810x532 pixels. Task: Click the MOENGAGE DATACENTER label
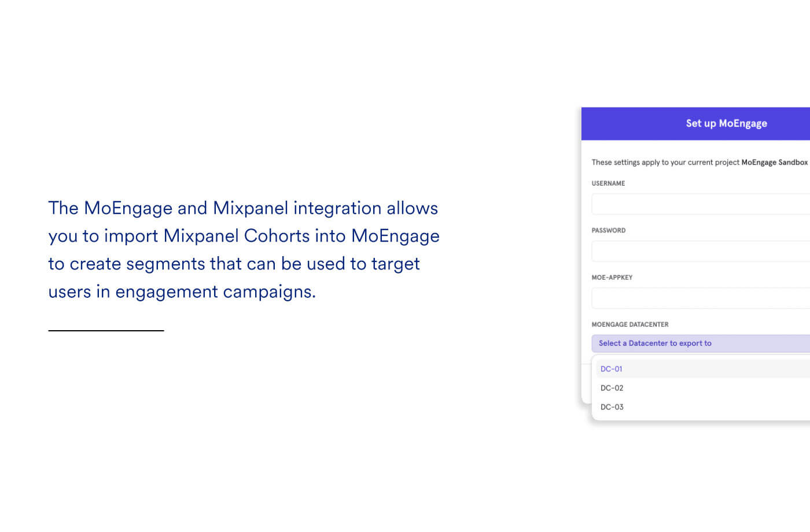pos(630,324)
